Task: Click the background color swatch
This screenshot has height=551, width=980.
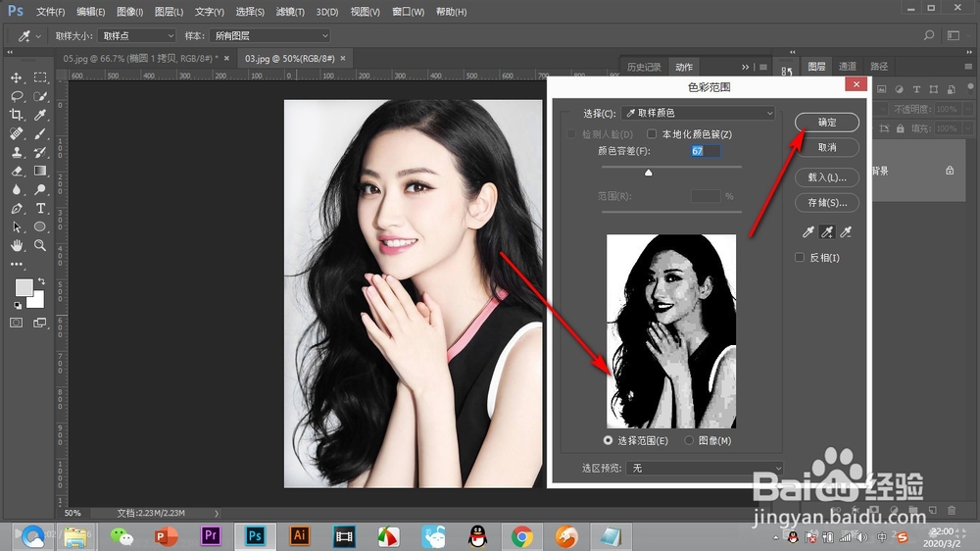Action: coord(36,300)
